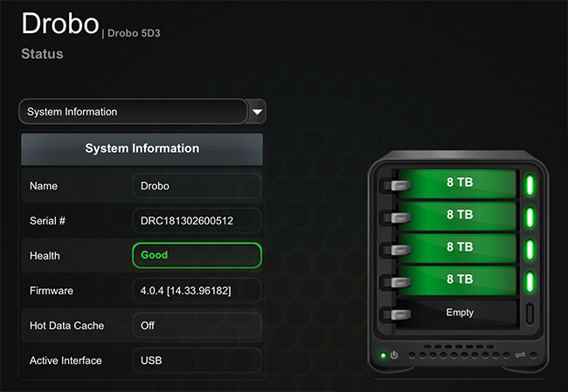Click the fourth 8 TB drive bay
This screenshot has height=392, width=568.
(457, 279)
